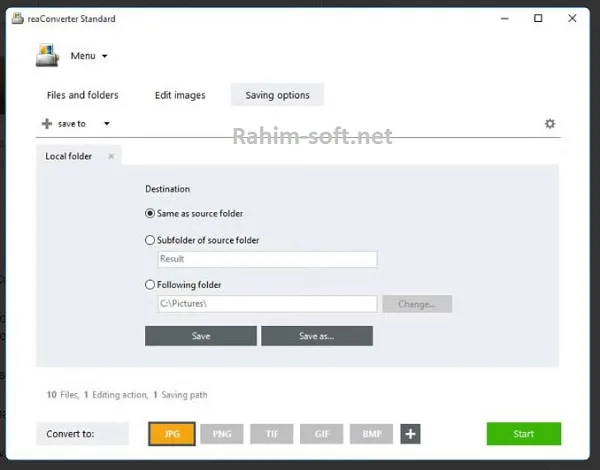600x470 pixels.
Task: Click the Save button
Action: (201, 336)
